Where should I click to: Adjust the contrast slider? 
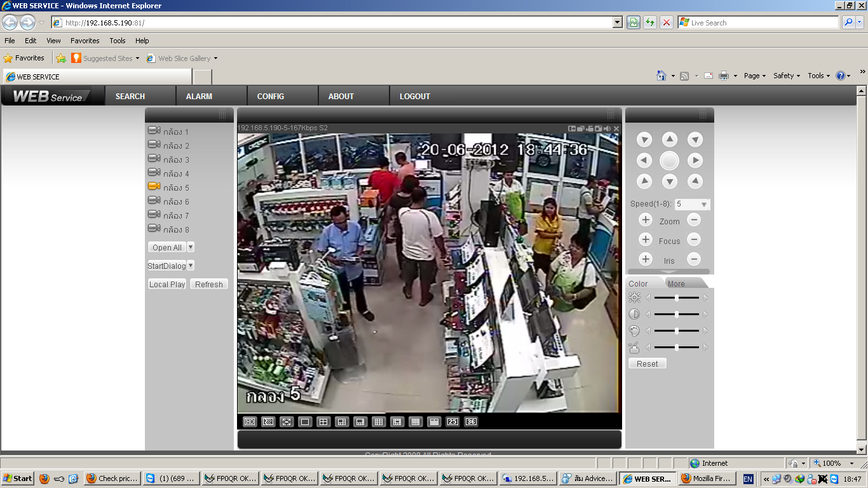(x=677, y=314)
